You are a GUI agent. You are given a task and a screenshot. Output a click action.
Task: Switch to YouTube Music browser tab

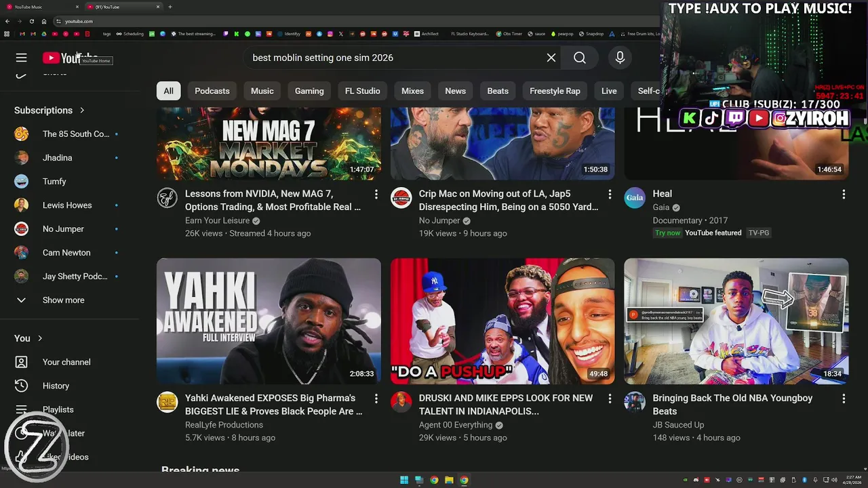point(42,7)
